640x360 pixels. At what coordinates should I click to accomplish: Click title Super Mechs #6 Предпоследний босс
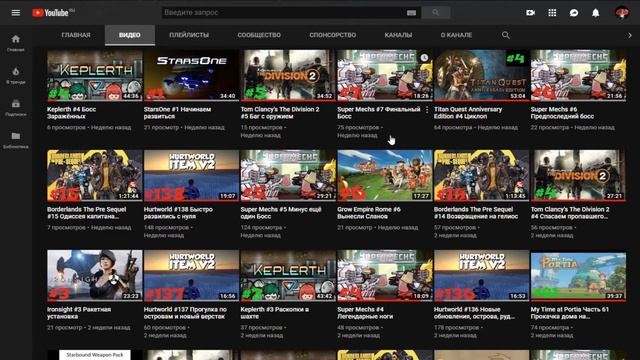click(x=562, y=113)
